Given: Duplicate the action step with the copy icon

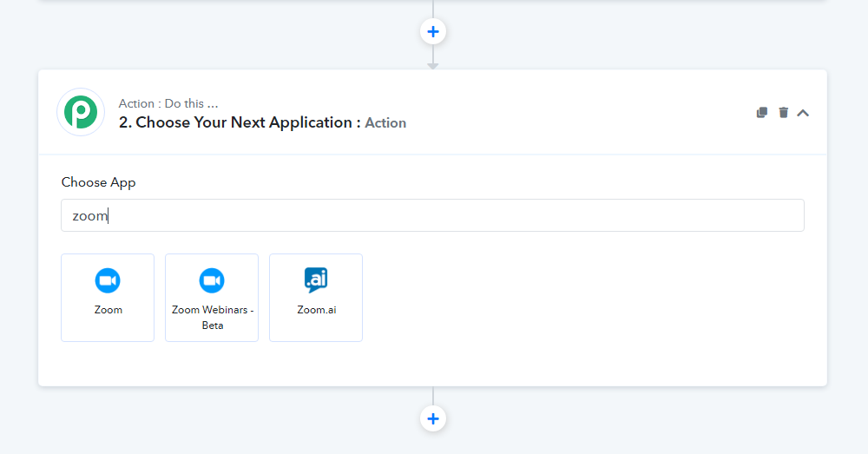Looking at the screenshot, I should tap(762, 112).
